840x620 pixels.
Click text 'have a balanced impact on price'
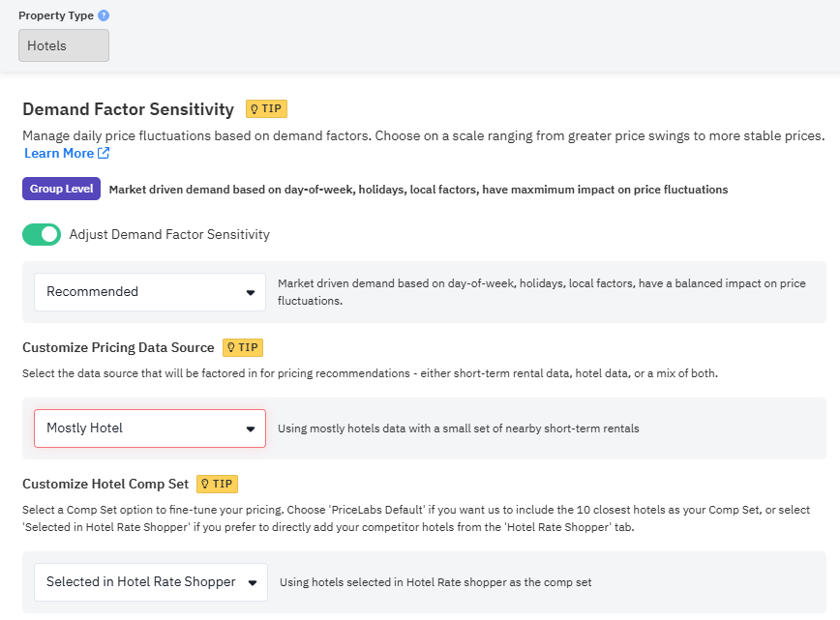pos(723,283)
